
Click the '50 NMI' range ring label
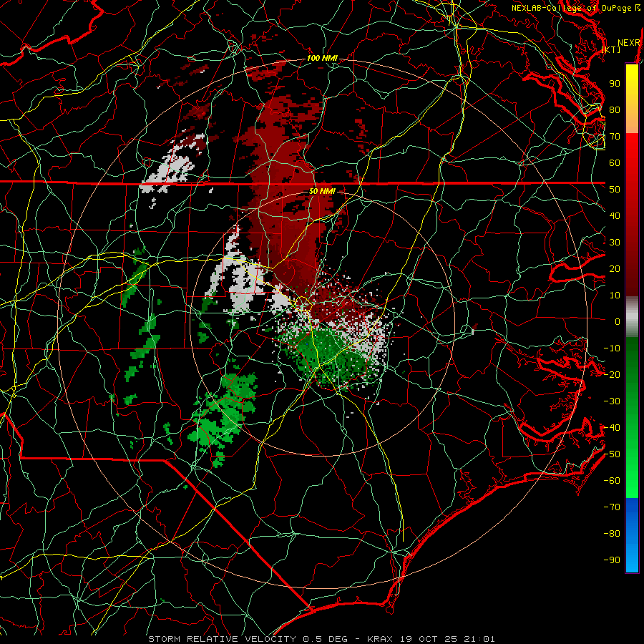[x=322, y=191]
